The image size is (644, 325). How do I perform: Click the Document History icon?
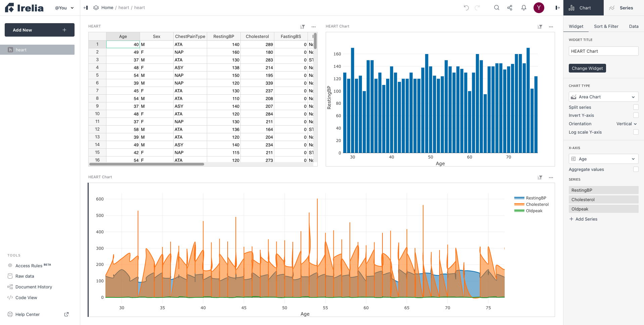pyautogui.click(x=10, y=287)
